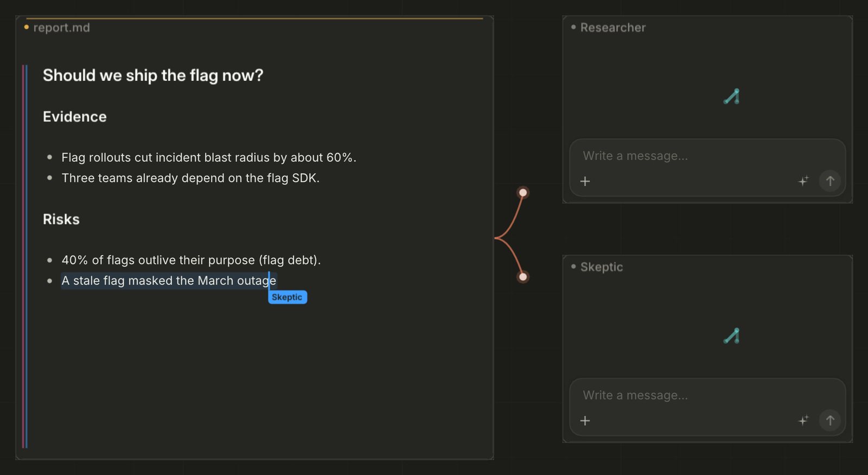The height and width of the screenshot is (475, 868).
Task: Click the Risks section heading
Action: [x=61, y=219]
